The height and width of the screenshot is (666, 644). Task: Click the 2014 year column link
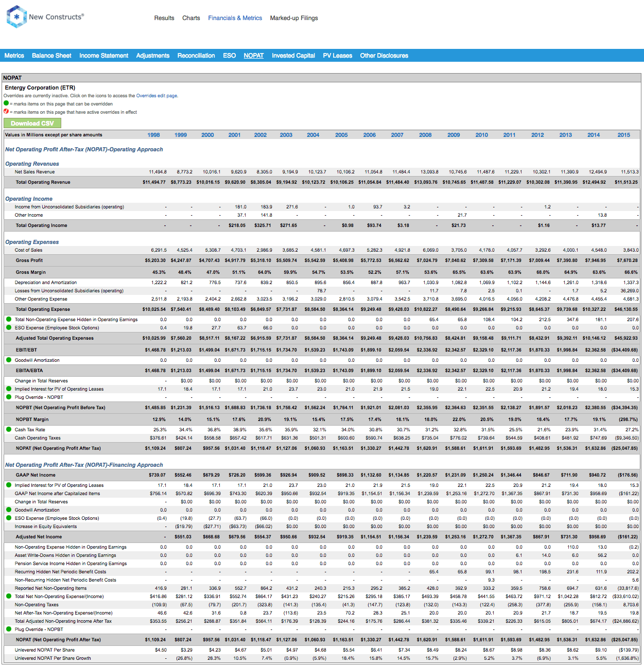(594, 135)
